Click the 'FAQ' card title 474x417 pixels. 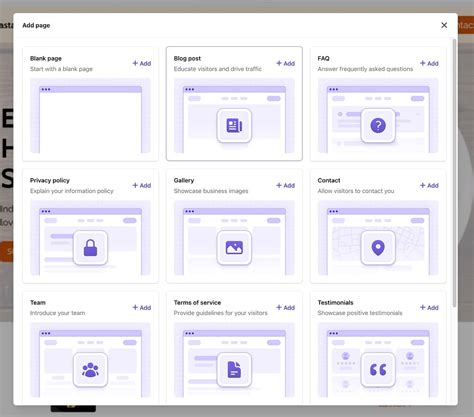pyautogui.click(x=323, y=58)
